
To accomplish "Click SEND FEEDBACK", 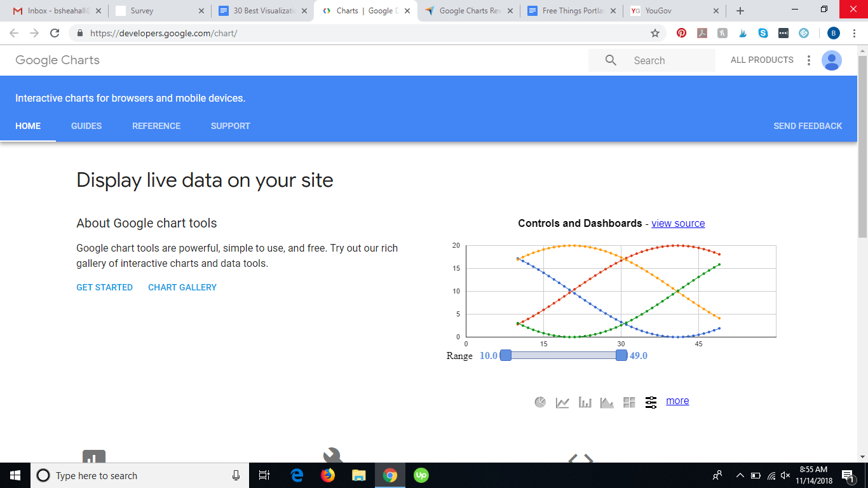I will coord(808,126).
